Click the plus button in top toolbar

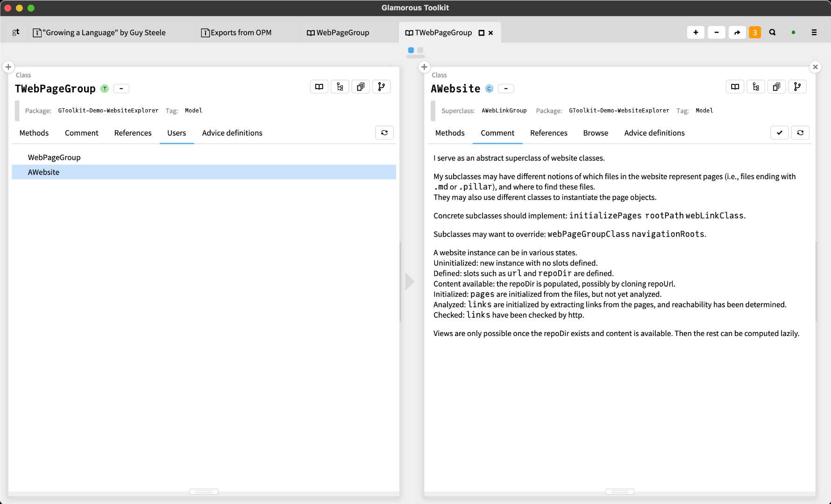696,32
